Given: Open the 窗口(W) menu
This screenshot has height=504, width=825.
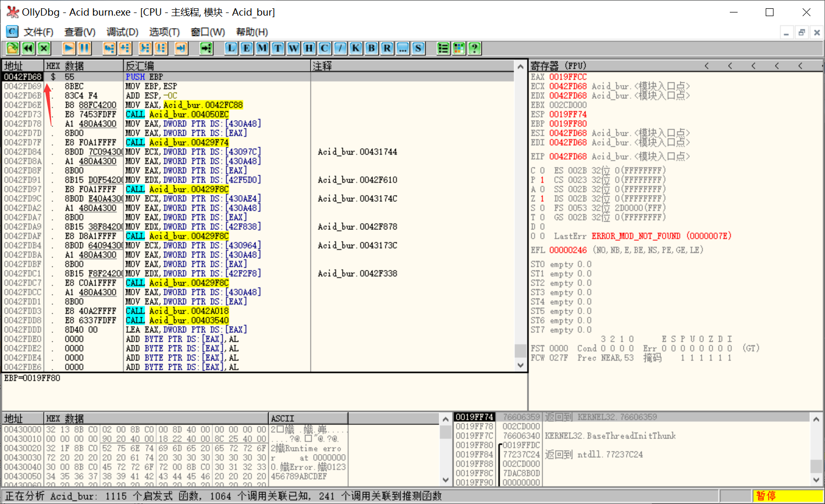Looking at the screenshot, I should click(x=208, y=32).
